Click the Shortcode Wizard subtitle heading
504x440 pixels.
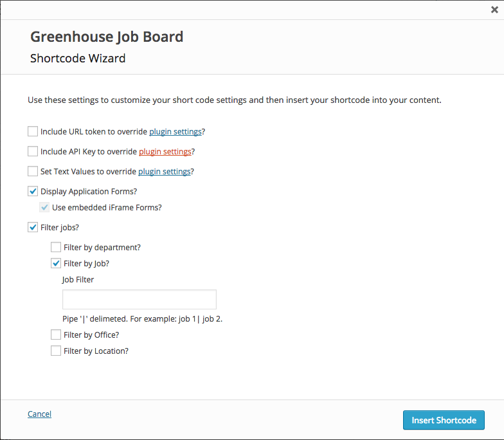point(78,59)
